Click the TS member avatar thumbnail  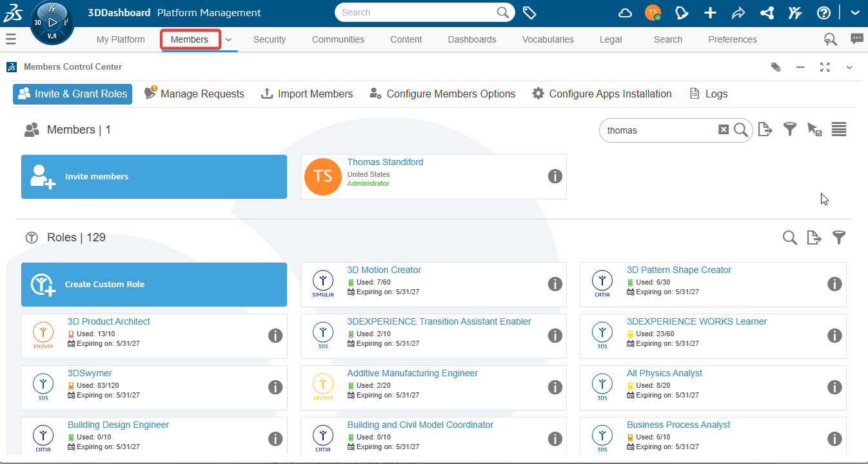[x=323, y=176]
